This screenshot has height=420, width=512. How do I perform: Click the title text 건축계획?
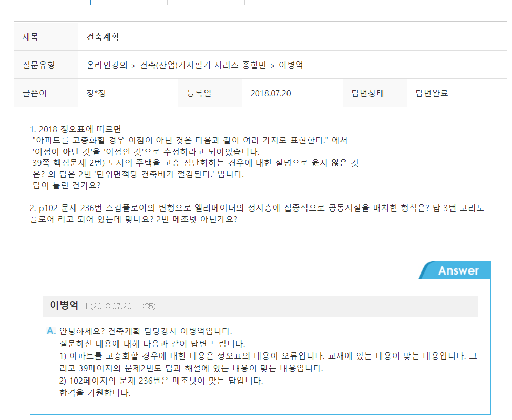[x=103, y=37]
